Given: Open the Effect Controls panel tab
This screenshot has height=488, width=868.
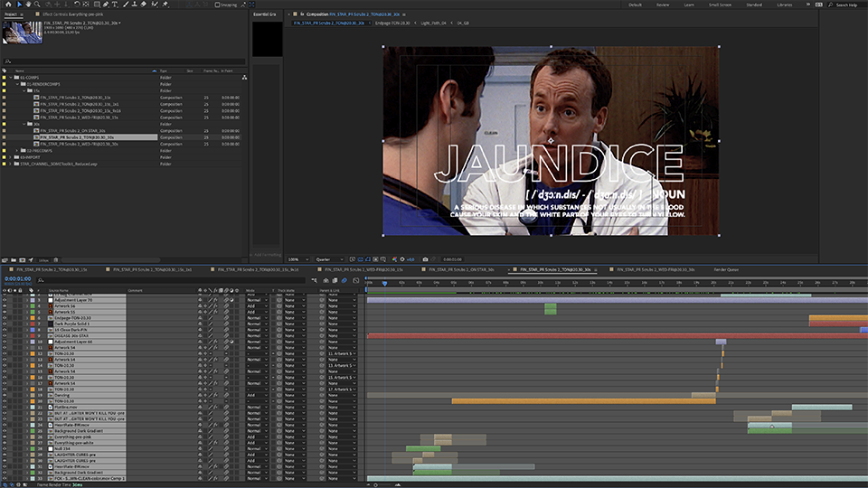Looking at the screenshot, I should click(72, 14).
